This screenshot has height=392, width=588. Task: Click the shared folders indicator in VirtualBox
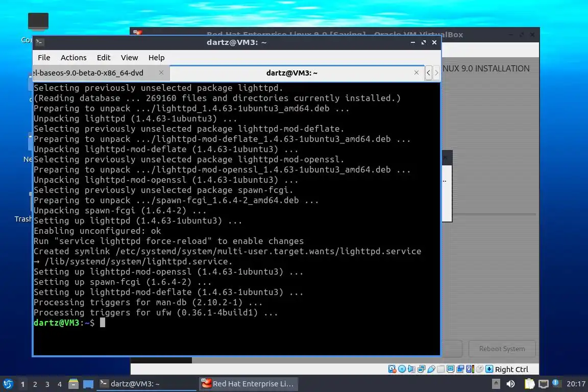pyautogui.click(x=441, y=369)
